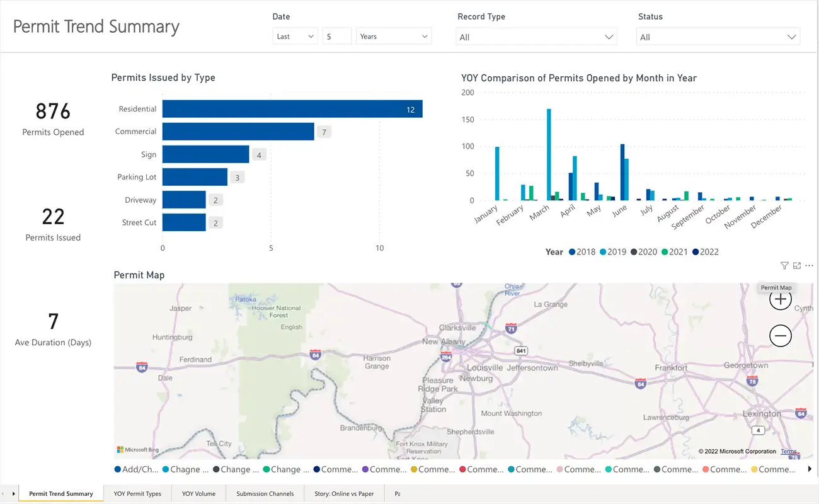Screen dimensions: 819x504
Task: Switch to the YOY Permit Types tab
Action: pyautogui.click(x=137, y=494)
